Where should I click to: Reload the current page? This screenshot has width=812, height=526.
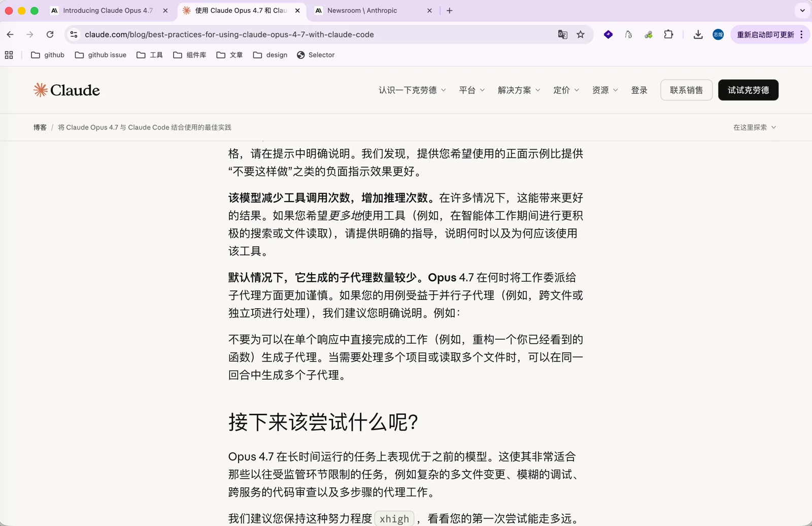[x=50, y=35]
